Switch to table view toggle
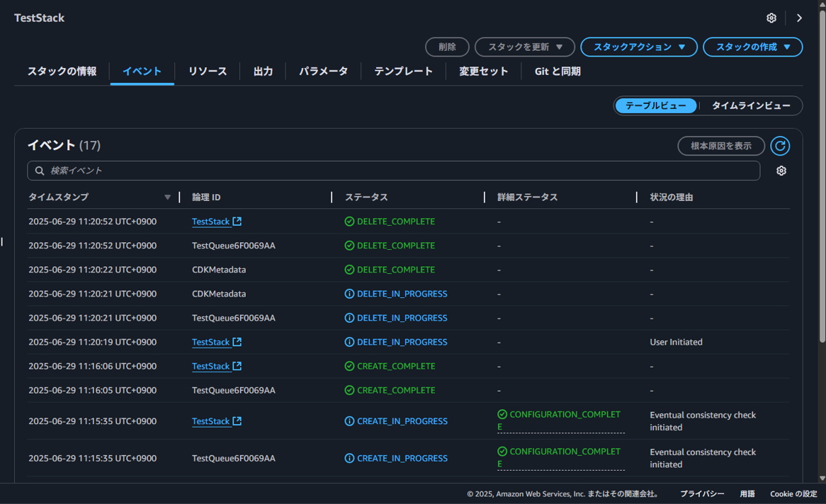 pos(655,106)
